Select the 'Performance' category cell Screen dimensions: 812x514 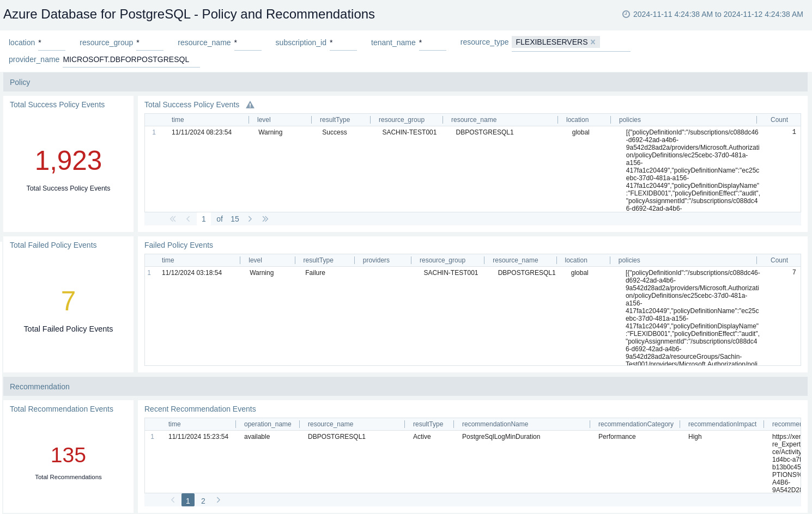click(617, 437)
